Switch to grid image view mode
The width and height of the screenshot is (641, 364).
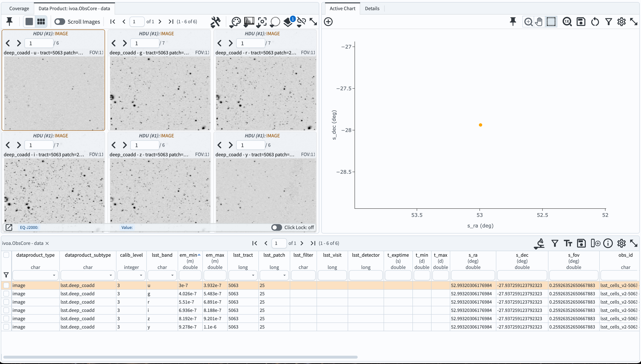(41, 22)
